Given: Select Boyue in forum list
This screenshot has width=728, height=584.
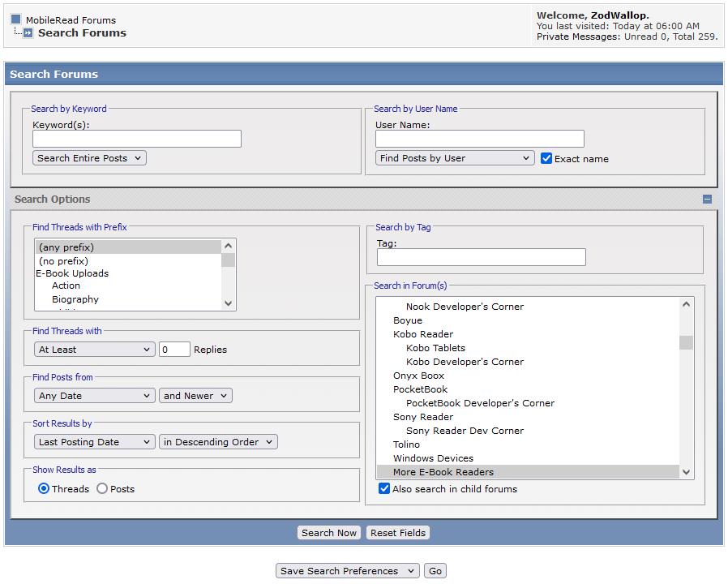Looking at the screenshot, I should tap(528, 320).
